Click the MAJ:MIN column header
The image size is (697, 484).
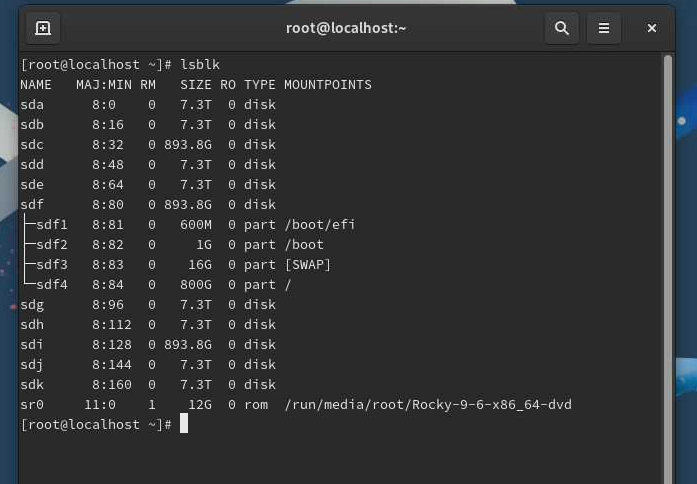coord(104,85)
